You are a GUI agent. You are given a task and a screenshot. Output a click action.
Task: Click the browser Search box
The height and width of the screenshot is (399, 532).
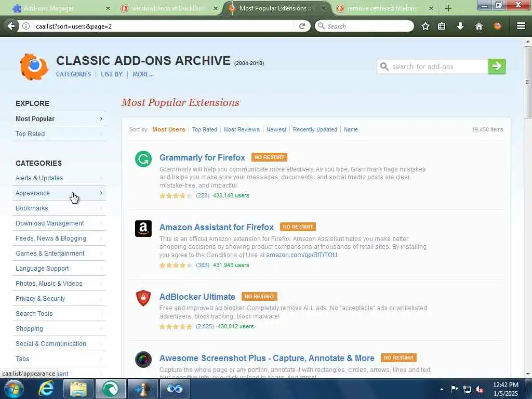point(364,26)
